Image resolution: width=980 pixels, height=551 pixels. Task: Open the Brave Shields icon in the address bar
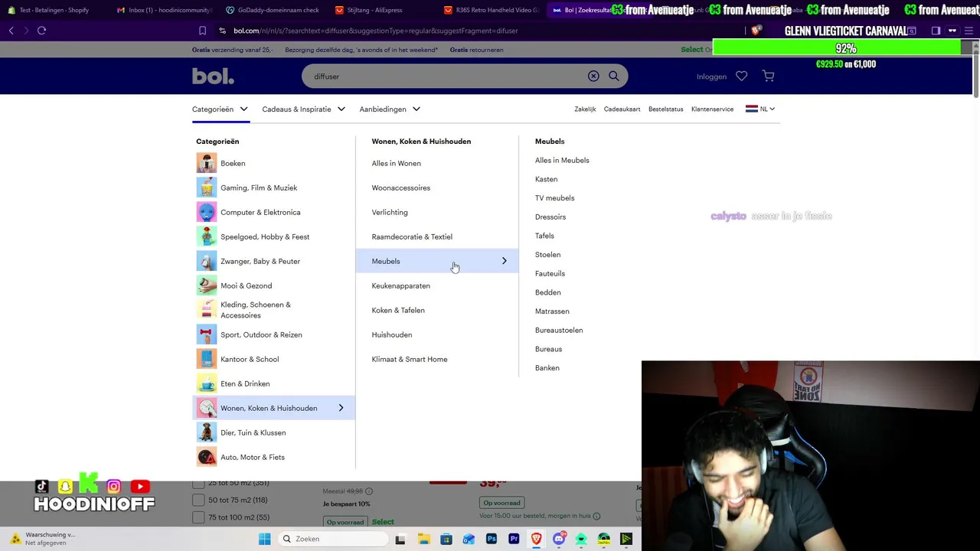tap(756, 31)
